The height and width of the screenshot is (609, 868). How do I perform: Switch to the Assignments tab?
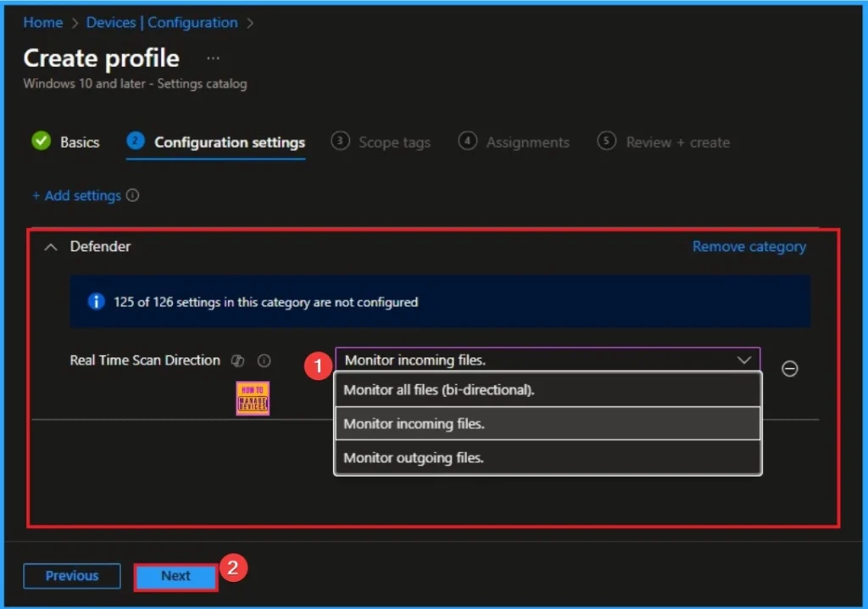(526, 142)
